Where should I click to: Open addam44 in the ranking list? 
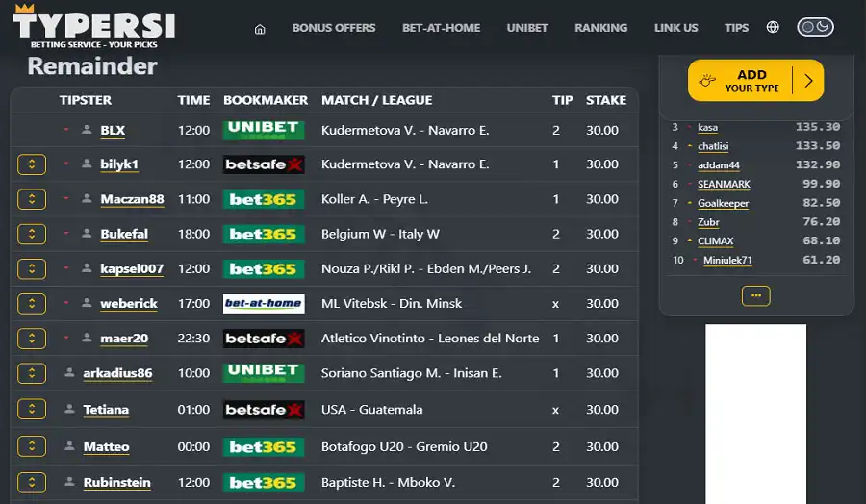(x=718, y=165)
